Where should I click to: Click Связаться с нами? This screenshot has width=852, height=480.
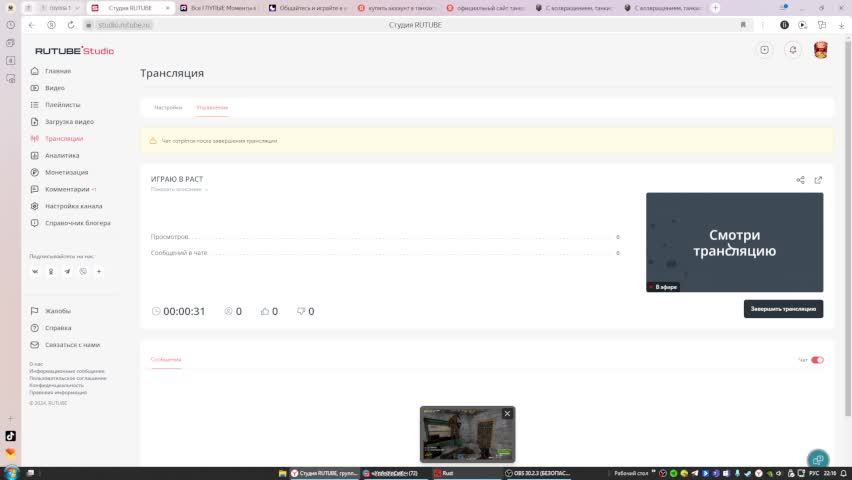point(72,345)
